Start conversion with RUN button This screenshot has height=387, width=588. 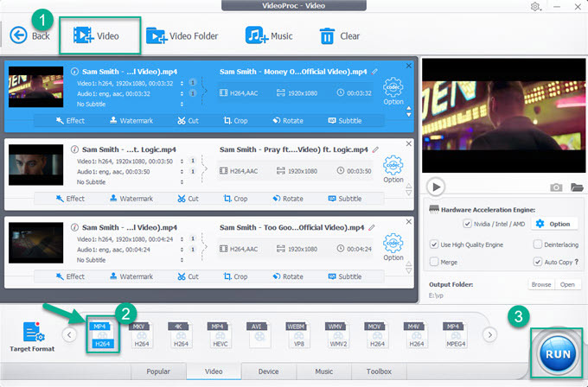tap(558, 353)
